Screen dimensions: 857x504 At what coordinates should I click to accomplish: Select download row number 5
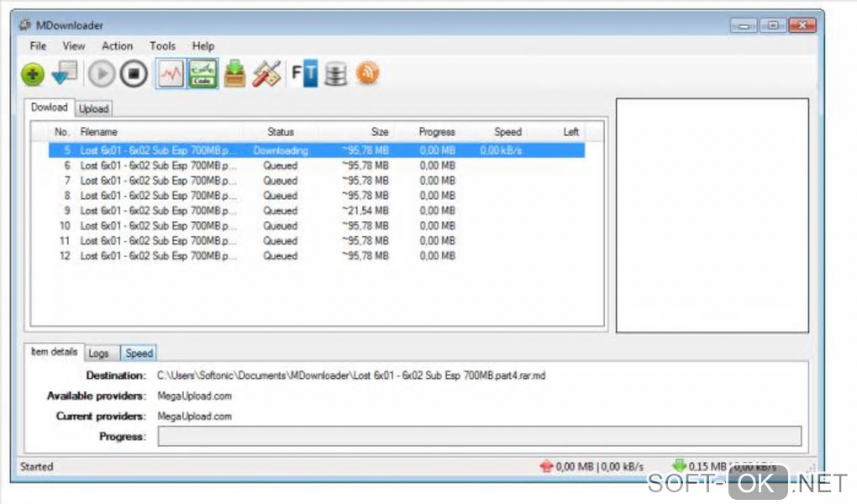[317, 150]
